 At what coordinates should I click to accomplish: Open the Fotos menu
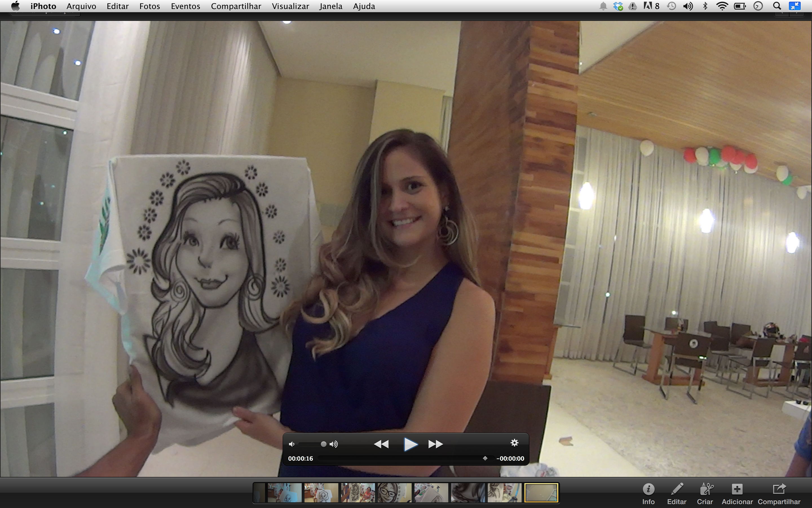tap(150, 6)
